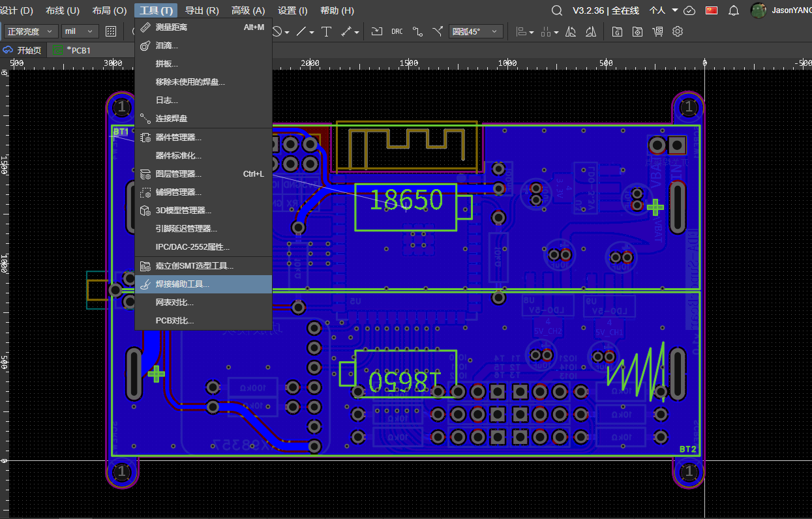Click the shopping cart order icon
The height and width of the screenshot is (519, 812).
click(657, 31)
